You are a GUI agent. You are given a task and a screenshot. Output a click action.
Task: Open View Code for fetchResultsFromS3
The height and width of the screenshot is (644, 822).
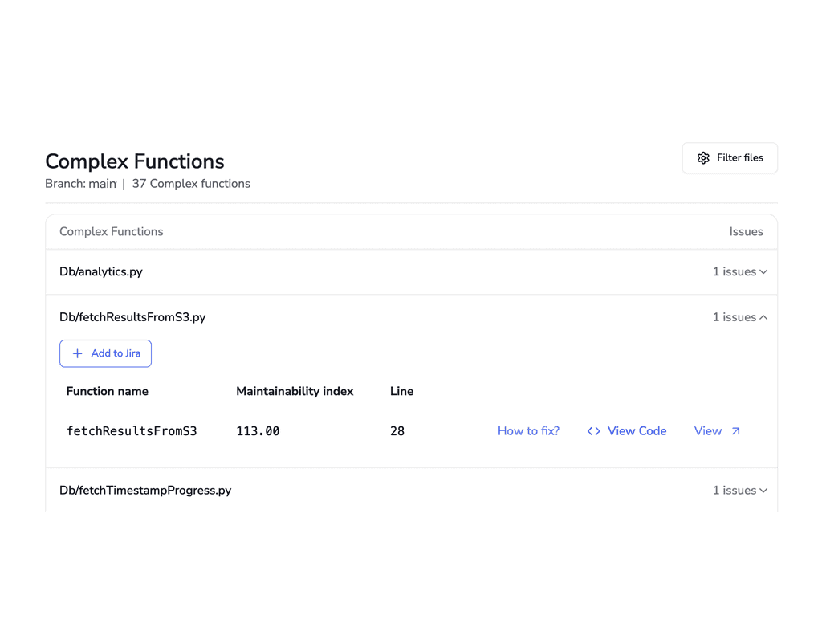637,431
